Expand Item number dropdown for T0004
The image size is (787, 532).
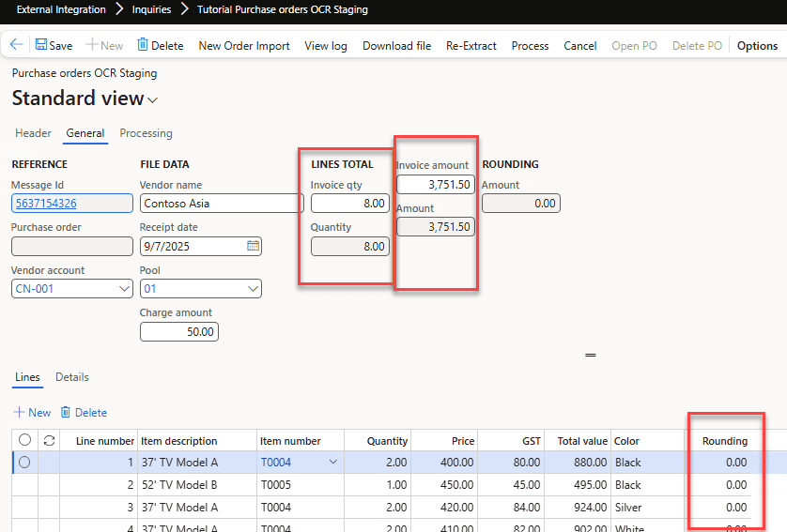coord(332,462)
